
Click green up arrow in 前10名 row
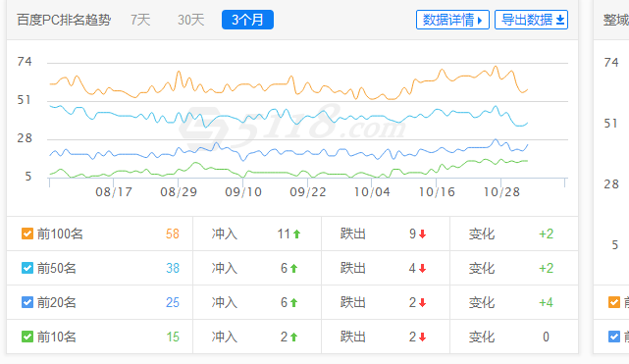click(x=293, y=338)
